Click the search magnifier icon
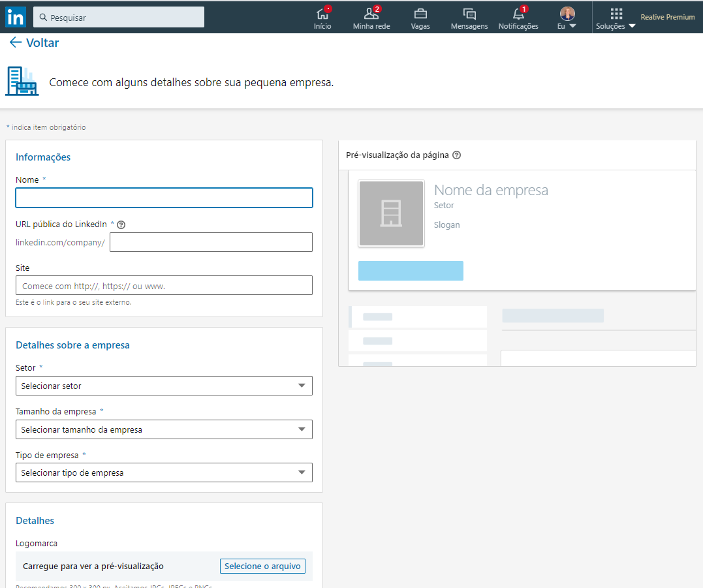Viewport: 703px width, 588px height. point(43,18)
